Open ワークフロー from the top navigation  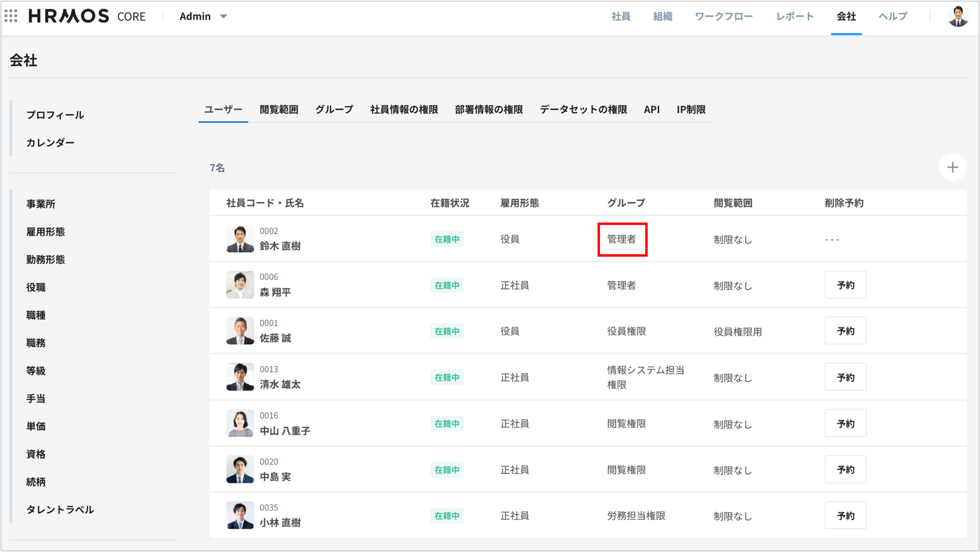(x=724, y=16)
